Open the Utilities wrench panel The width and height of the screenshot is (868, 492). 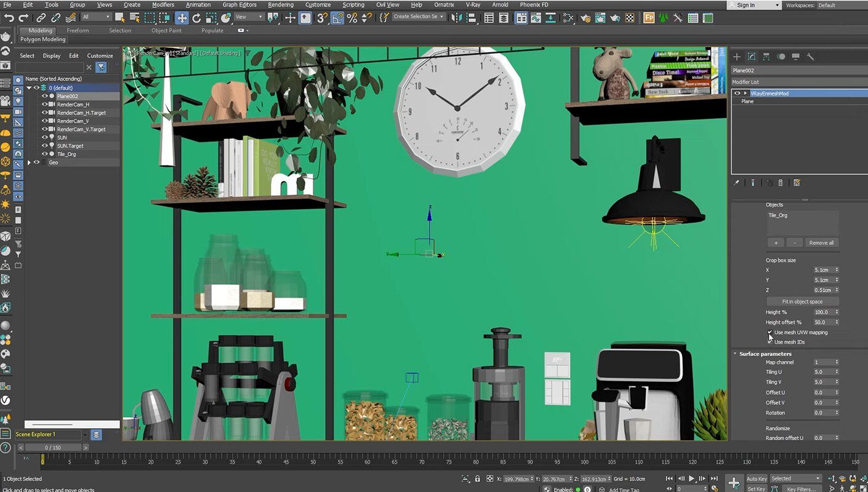(x=810, y=57)
